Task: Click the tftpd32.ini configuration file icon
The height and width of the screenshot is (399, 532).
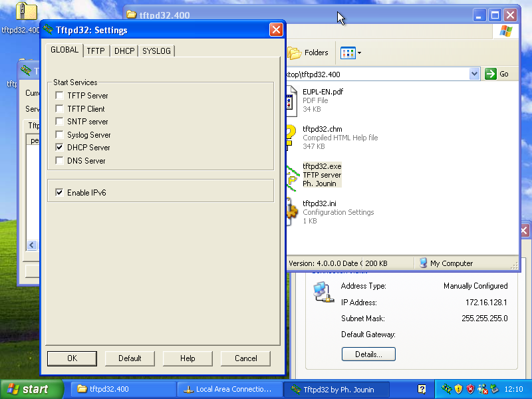Action: (x=291, y=211)
